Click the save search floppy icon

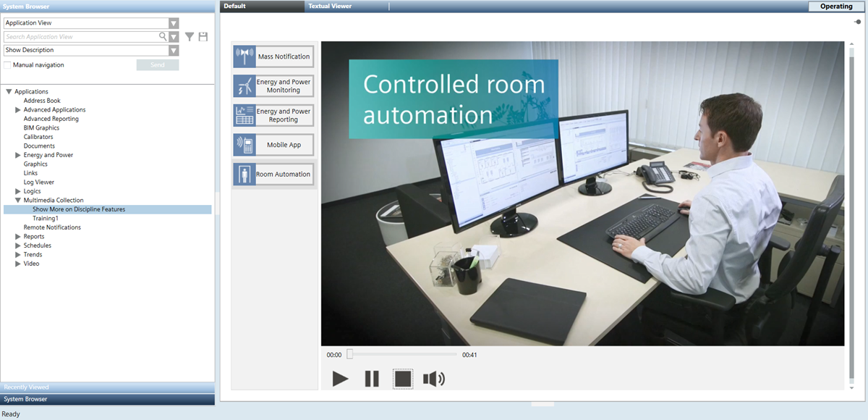tap(203, 37)
